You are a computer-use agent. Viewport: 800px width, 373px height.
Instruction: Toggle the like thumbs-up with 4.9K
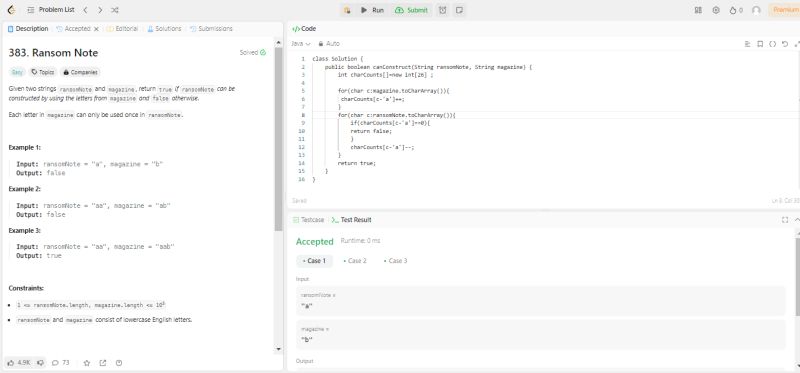19,362
